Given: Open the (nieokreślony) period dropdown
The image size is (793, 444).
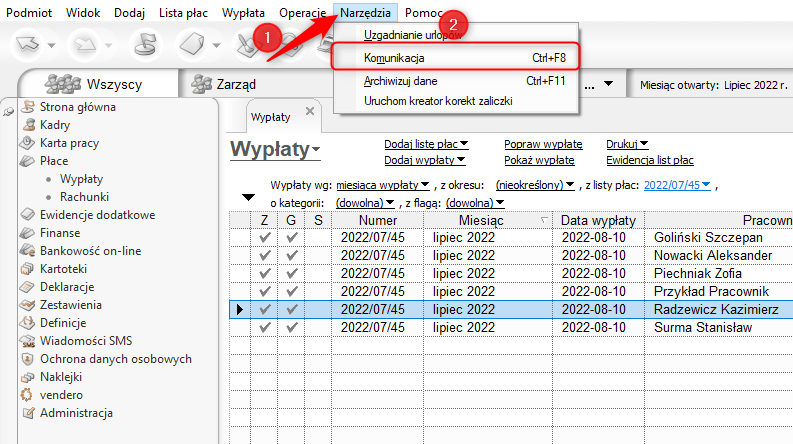Looking at the screenshot, I should point(535,185).
